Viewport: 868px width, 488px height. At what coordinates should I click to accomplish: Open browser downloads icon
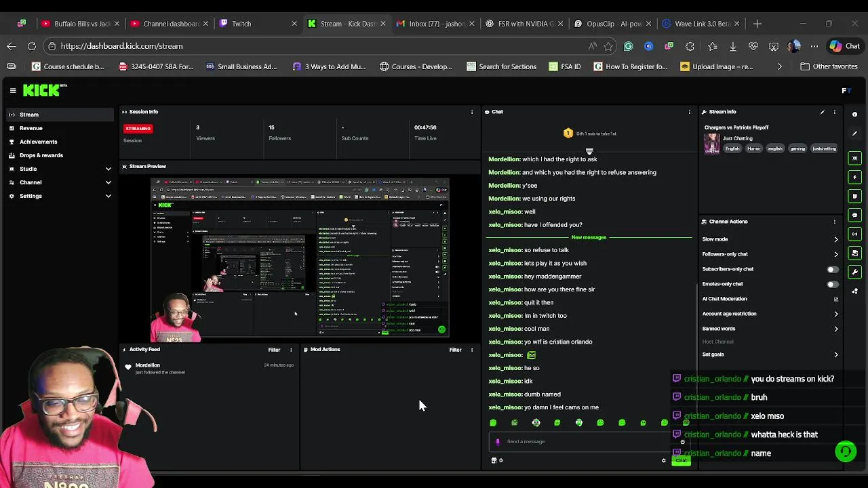coord(733,46)
